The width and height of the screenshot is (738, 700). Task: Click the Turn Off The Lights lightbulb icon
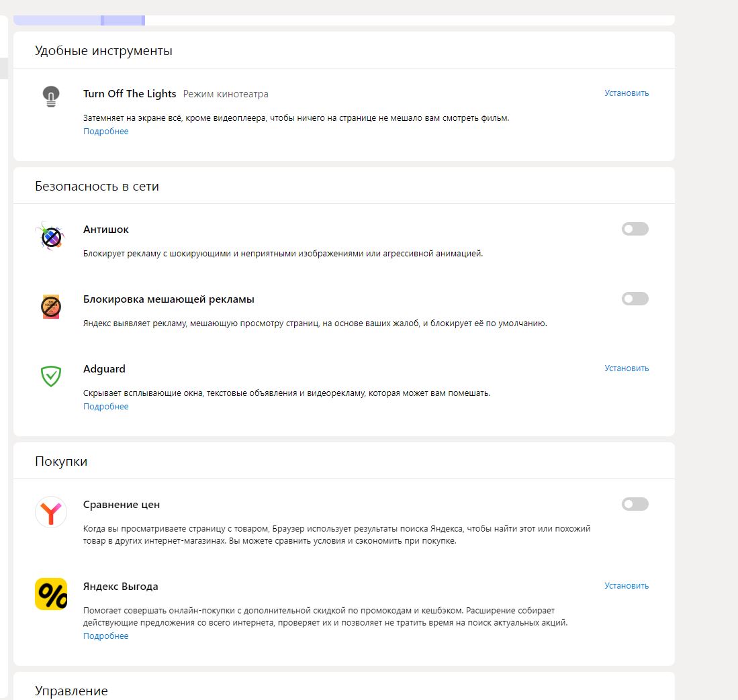[51, 97]
